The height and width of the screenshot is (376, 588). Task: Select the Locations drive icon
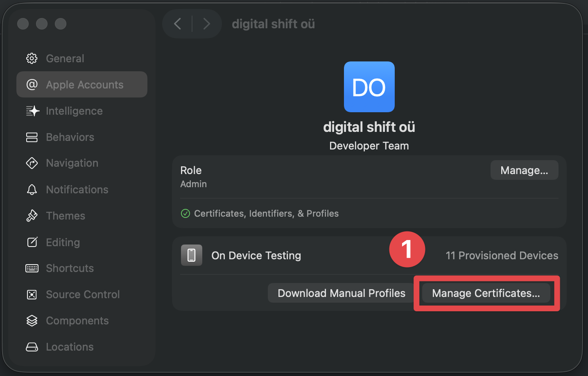click(32, 347)
